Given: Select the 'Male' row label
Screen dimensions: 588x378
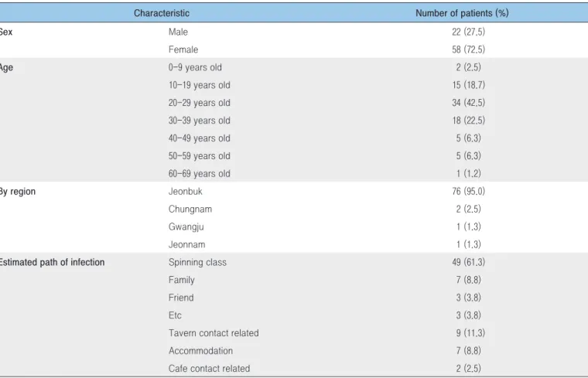Looking at the screenshot, I should pyautogui.click(x=178, y=32).
